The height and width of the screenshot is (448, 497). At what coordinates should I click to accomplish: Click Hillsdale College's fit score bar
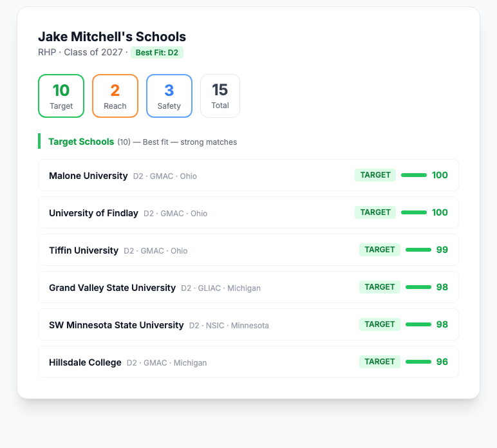pos(418,362)
